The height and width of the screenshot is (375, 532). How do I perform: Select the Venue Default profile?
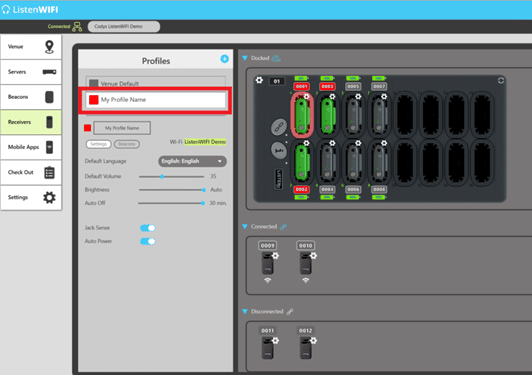[x=155, y=83]
